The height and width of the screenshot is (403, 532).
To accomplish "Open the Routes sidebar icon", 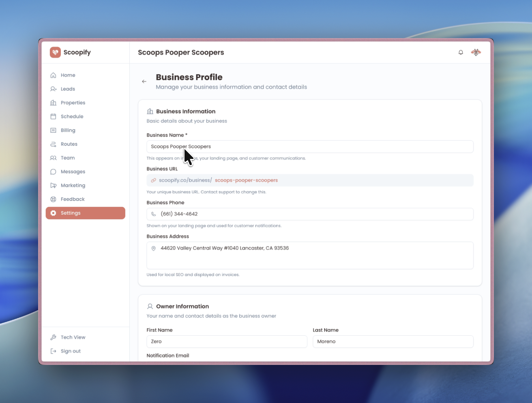I will tap(53, 144).
